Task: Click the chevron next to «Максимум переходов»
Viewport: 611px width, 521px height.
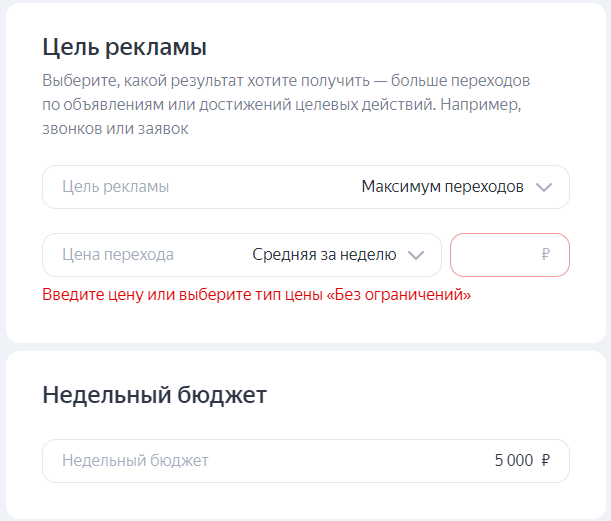Action: [543, 187]
